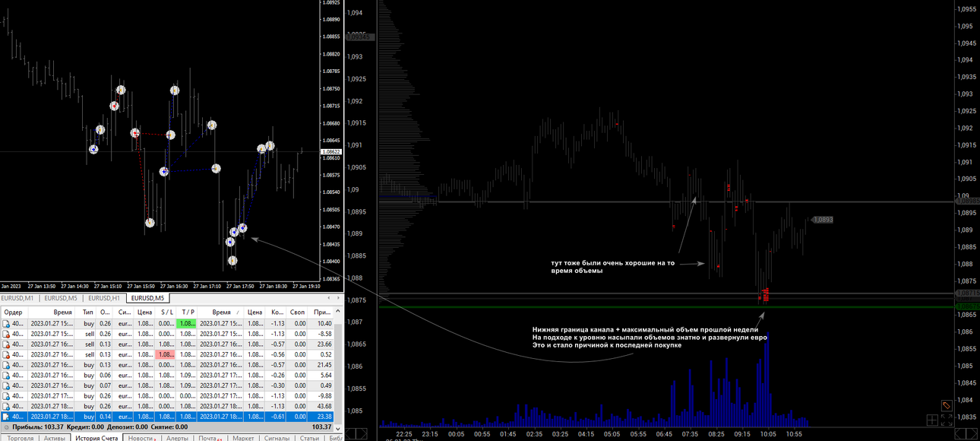Open the Статьи terminal tab

coord(309,438)
